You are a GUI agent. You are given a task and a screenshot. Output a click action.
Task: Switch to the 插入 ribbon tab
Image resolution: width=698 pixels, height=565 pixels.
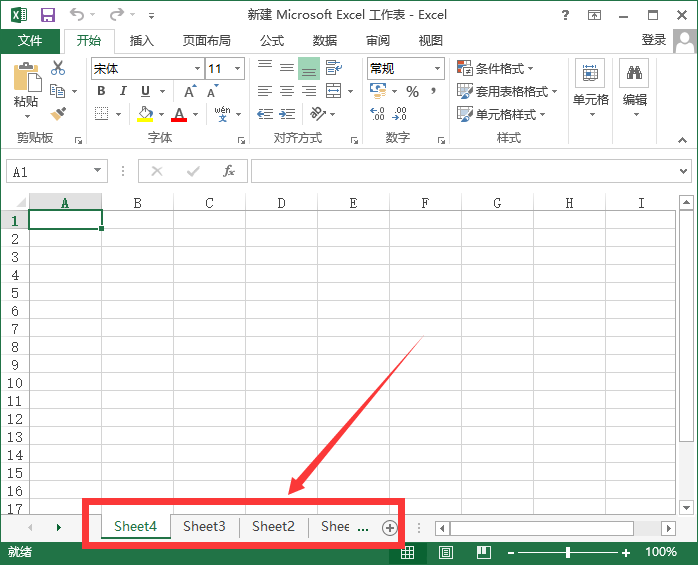pyautogui.click(x=142, y=41)
